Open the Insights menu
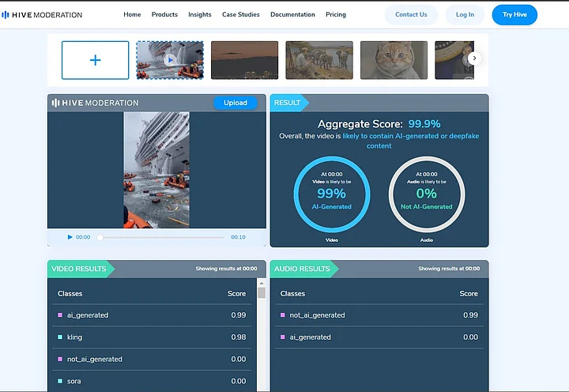Screen dimensions: 569x392 pos(199,14)
